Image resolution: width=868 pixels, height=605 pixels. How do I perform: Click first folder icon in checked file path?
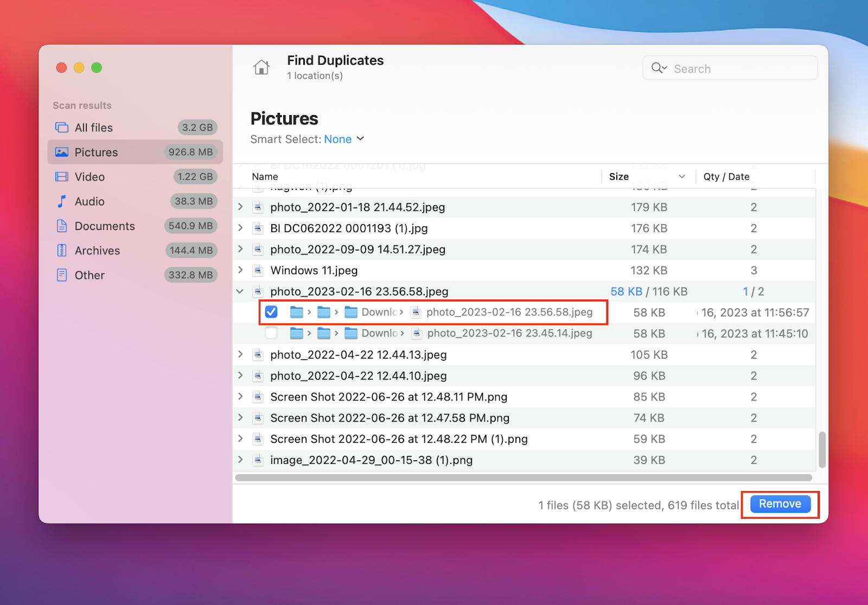(x=296, y=312)
